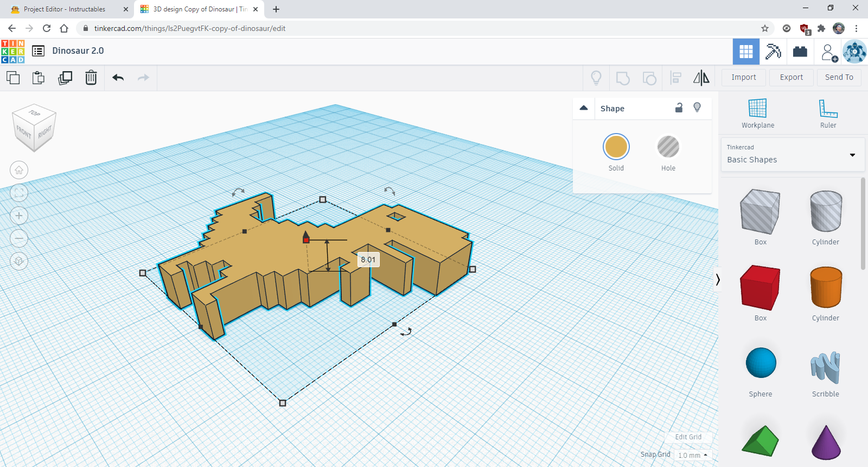Select the purple Cone shape
The width and height of the screenshot is (868, 467).
826,441
